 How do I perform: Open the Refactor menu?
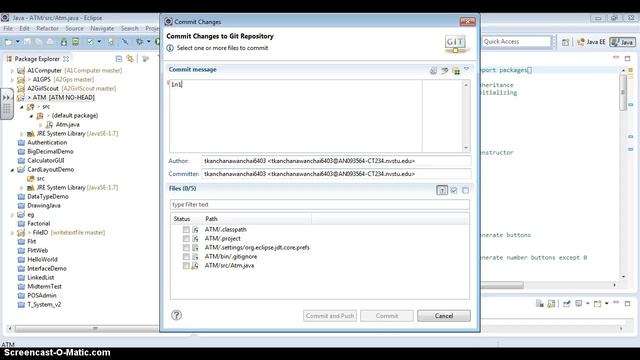(47, 28)
